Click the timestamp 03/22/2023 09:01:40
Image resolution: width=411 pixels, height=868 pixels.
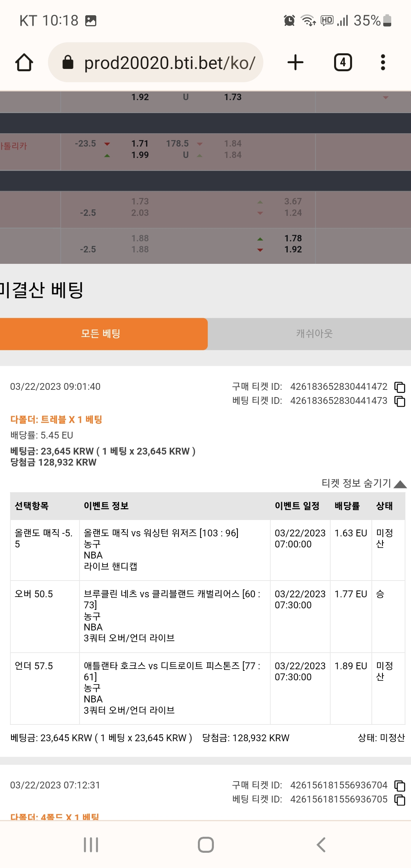point(55,387)
